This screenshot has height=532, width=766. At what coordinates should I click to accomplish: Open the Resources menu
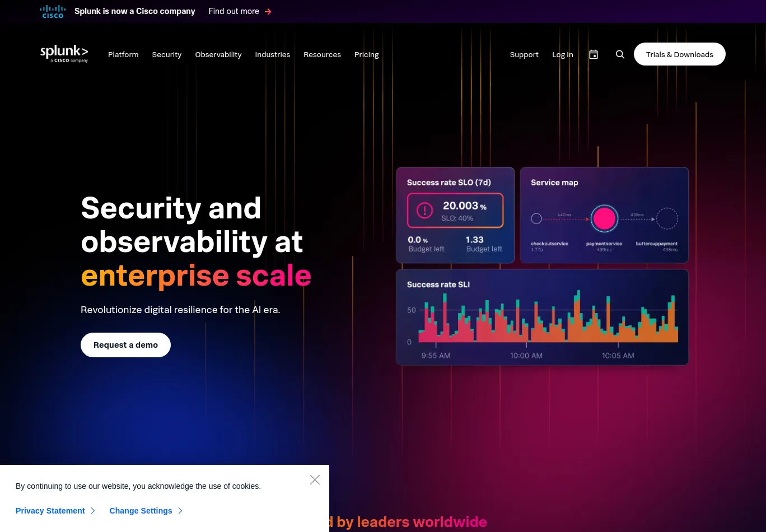point(322,54)
